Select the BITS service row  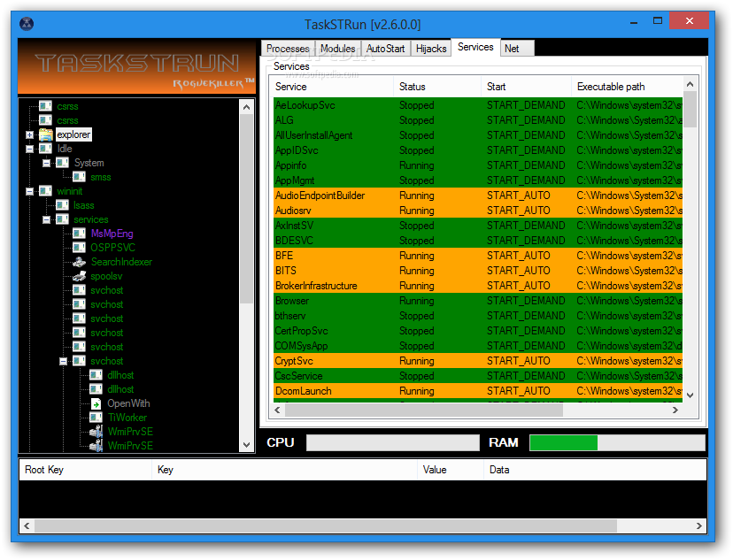[x=478, y=271]
